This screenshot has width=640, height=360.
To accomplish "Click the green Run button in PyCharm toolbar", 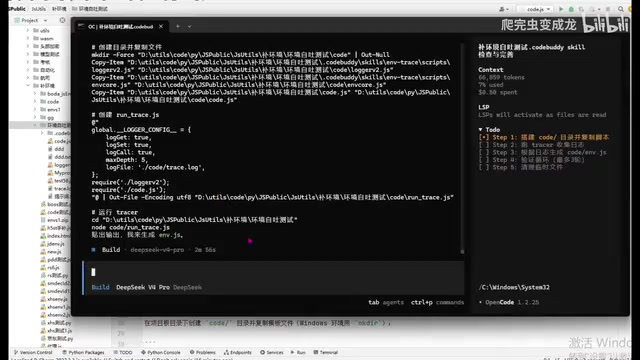I will point(561,9).
